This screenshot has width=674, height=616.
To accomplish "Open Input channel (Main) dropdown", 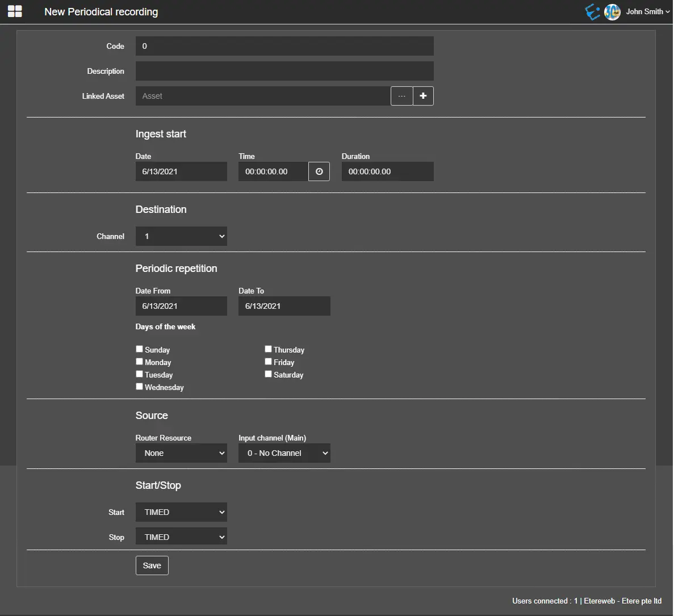I will tap(284, 453).
